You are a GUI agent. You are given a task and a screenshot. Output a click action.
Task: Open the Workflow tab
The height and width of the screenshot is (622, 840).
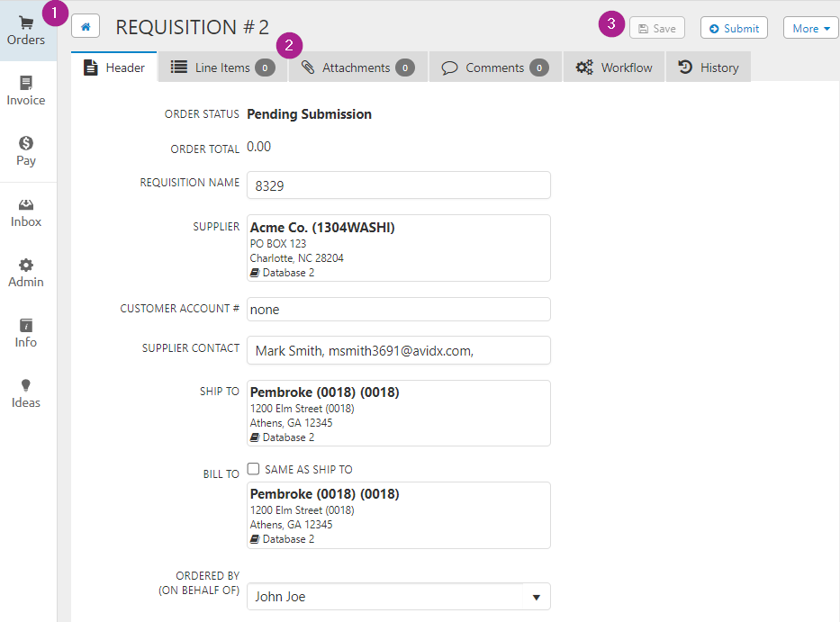613,67
